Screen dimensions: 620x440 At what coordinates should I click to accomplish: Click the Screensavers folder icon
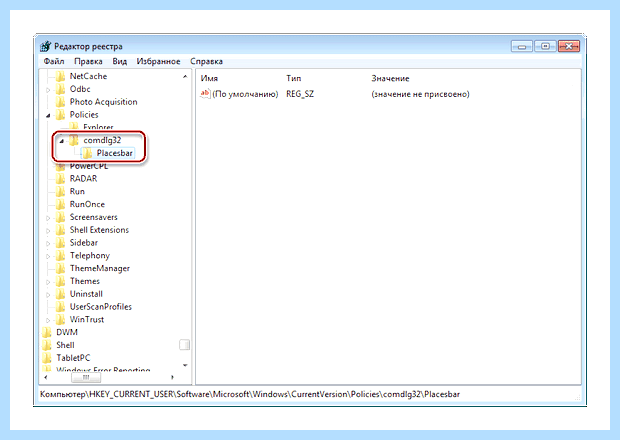(x=60, y=217)
